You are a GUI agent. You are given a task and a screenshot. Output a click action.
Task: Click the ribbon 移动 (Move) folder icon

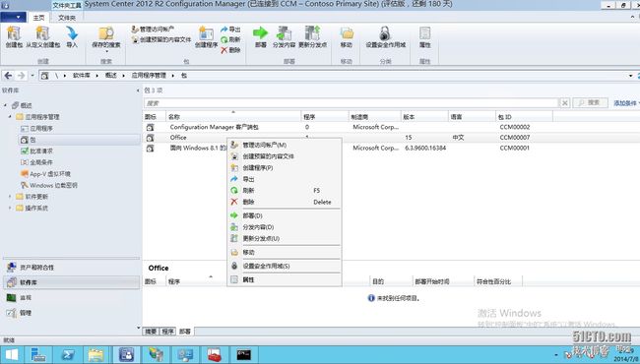point(347,37)
